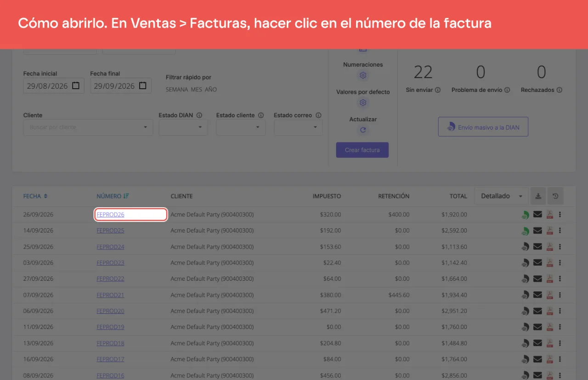Viewport: 588px width, 380px height.
Task: Expand the Detallado view dropdown
Action: point(501,196)
